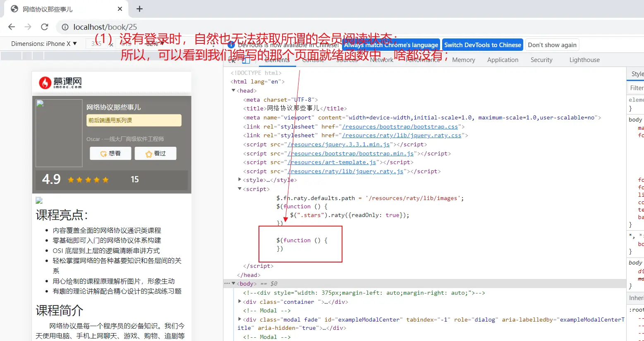Image resolution: width=644 pixels, height=341 pixels.
Task: Expand the collapsed style element node
Action: 239,180
